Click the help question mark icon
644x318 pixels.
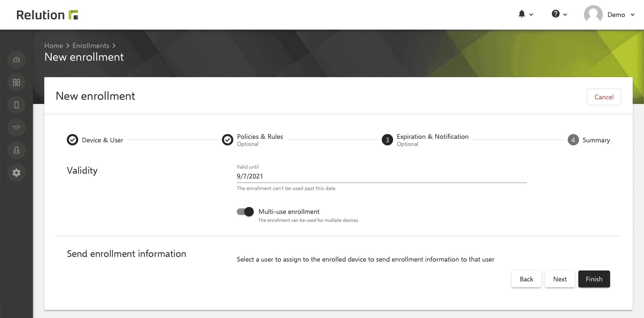555,14
